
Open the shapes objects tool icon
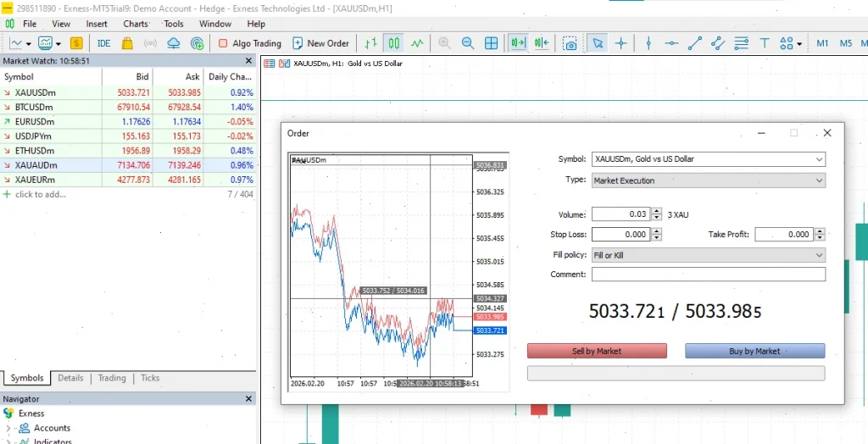click(x=786, y=43)
